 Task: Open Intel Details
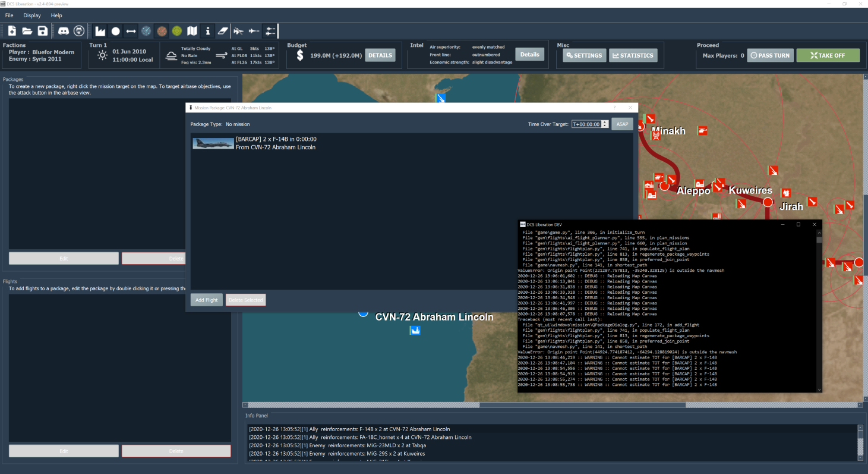[530, 54]
